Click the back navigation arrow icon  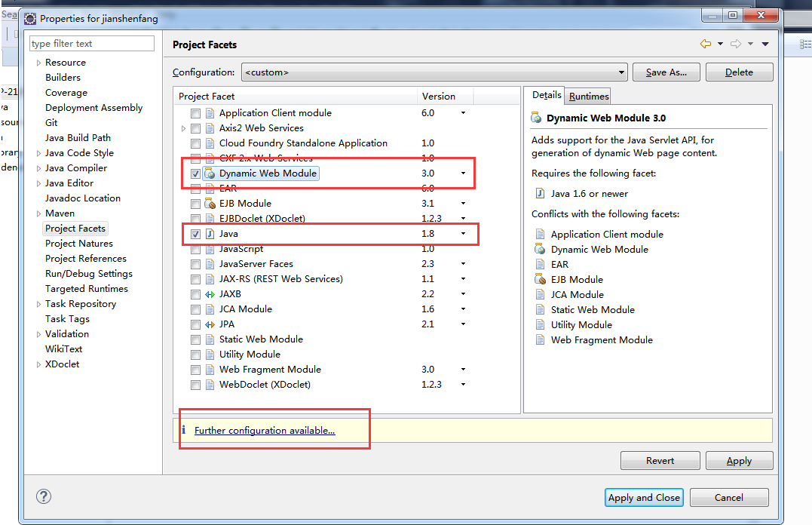point(706,44)
